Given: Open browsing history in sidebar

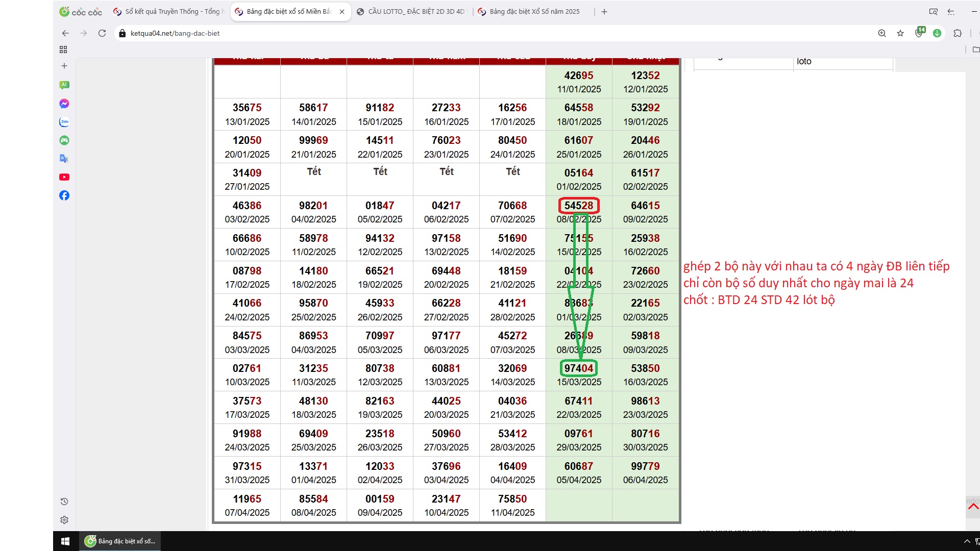Looking at the screenshot, I should coord(64,502).
